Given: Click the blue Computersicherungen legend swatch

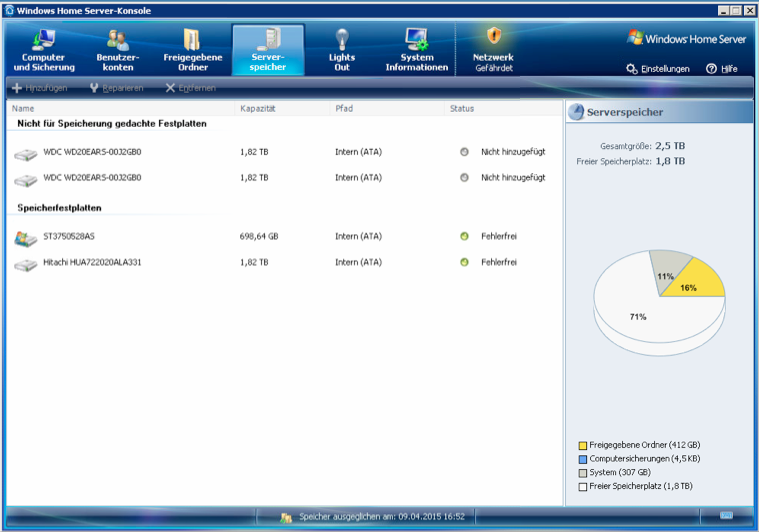Looking at the screenshot, I should coord(583,459).
